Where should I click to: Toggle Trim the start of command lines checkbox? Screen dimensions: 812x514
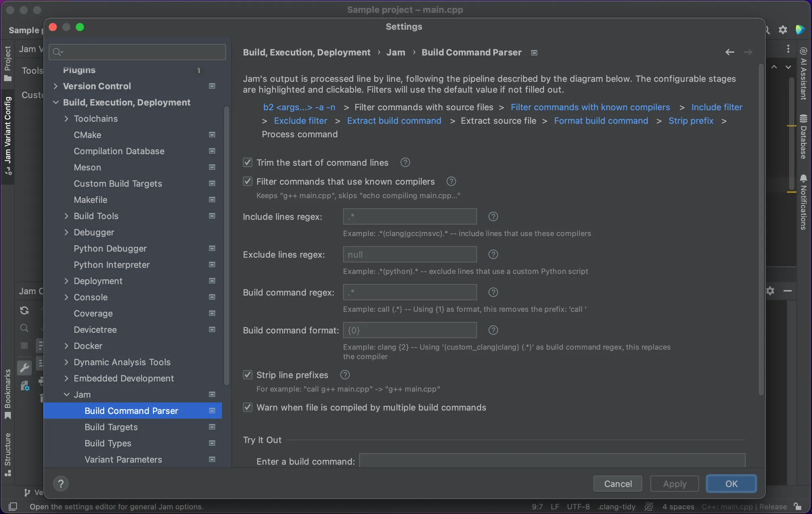point(247,162)
